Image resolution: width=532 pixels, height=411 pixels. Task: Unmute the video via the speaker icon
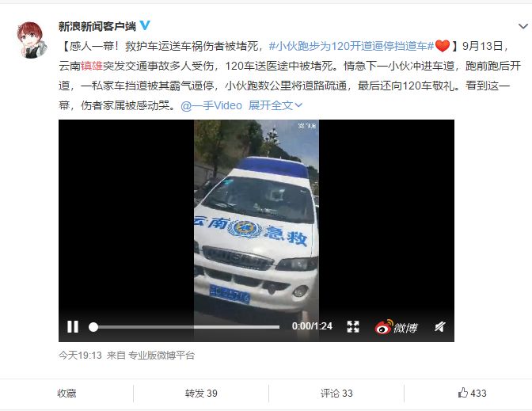pos(439,326)
